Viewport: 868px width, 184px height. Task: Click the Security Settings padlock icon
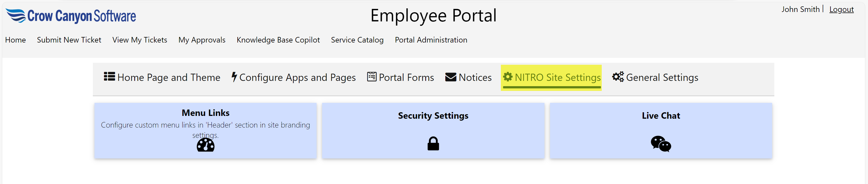coord(433,144)
